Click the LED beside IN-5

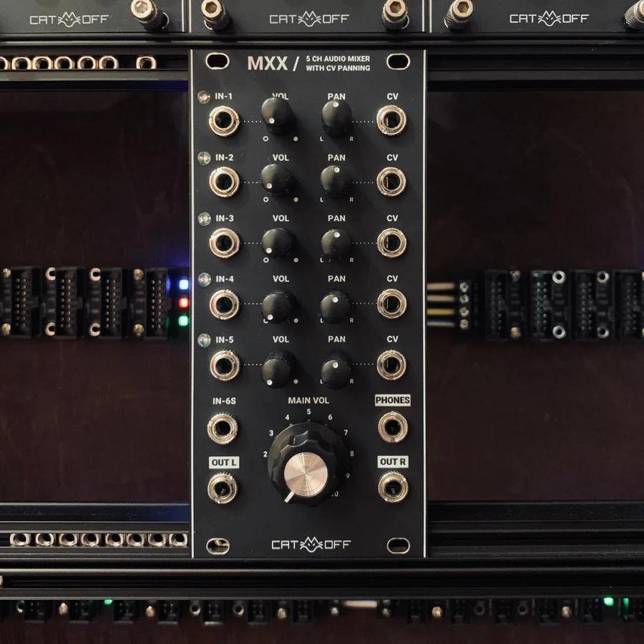click(204, 341)
